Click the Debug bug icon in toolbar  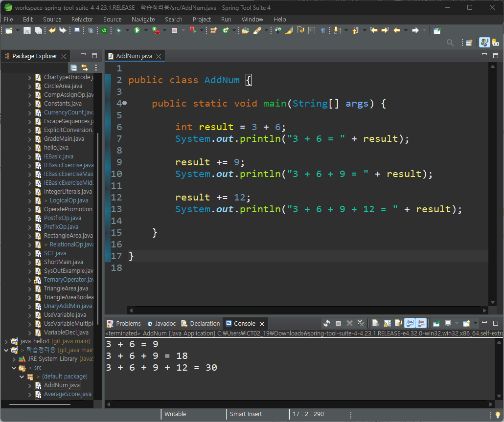119,30
